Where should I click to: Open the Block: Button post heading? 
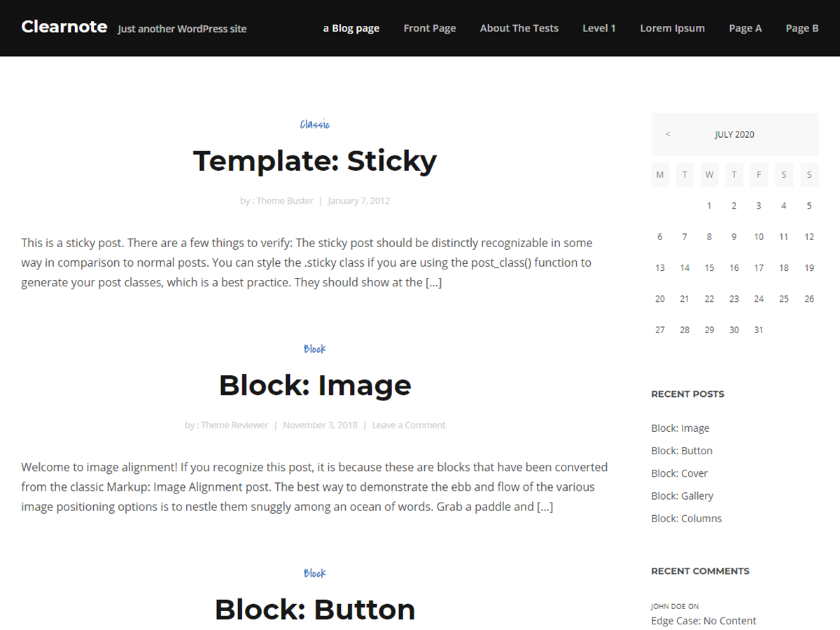coord(315,610)
